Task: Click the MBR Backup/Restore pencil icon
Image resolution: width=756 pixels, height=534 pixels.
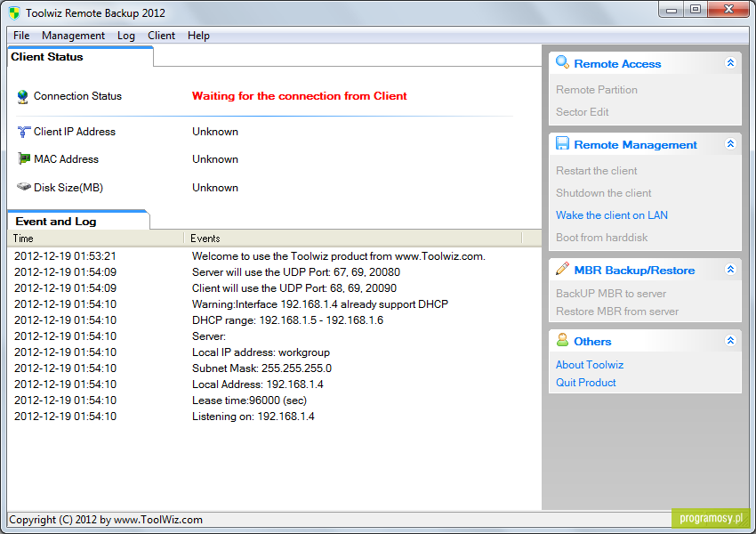Action: click(562, 269)
